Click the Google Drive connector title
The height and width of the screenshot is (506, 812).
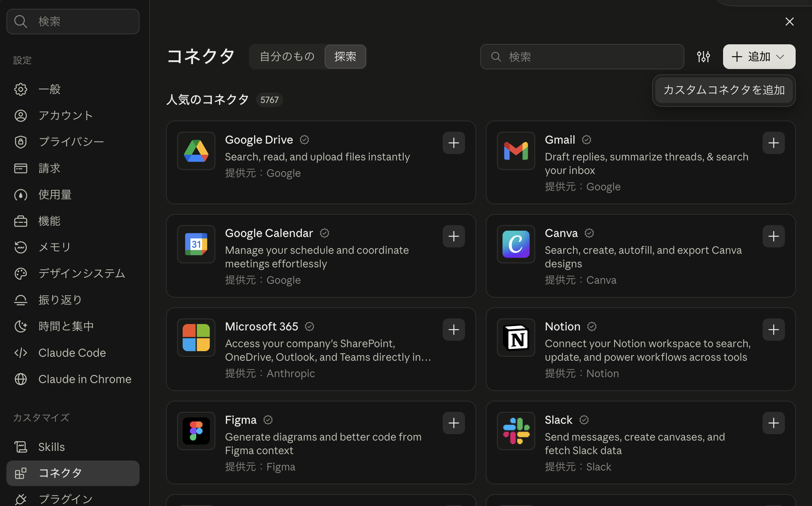[259, 140]
